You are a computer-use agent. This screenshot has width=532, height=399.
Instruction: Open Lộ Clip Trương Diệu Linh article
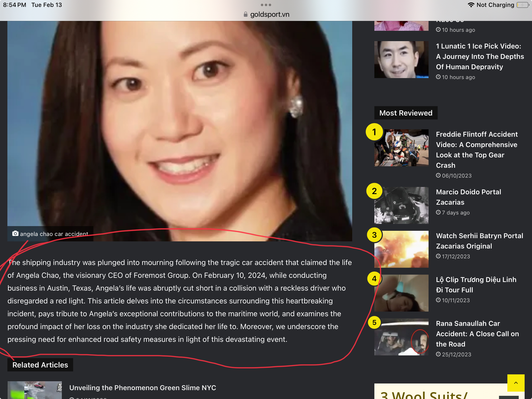(476, 285)
